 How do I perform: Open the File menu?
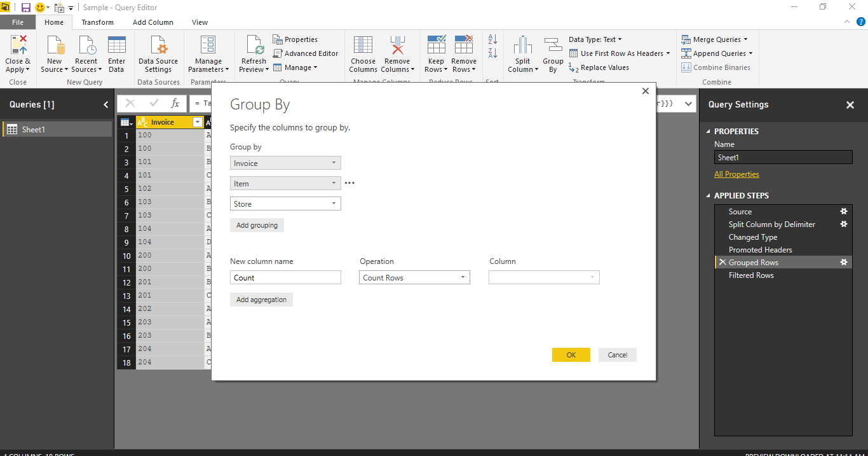pyautogui.click(x=18, y=22)
